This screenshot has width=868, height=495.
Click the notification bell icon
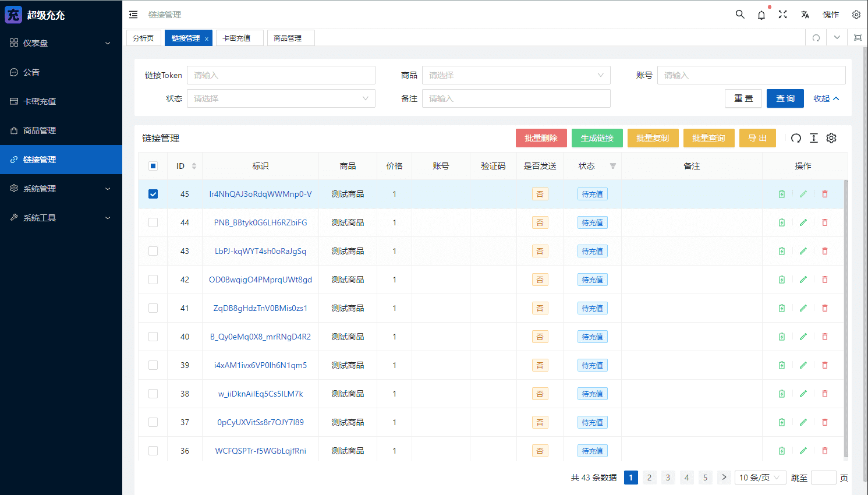coord(761,15)
